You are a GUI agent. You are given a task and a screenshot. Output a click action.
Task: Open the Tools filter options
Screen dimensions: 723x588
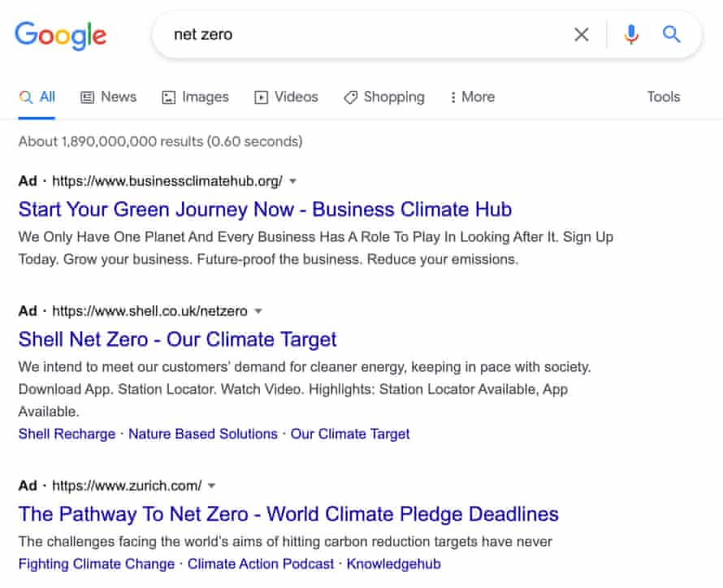point(663,97)
